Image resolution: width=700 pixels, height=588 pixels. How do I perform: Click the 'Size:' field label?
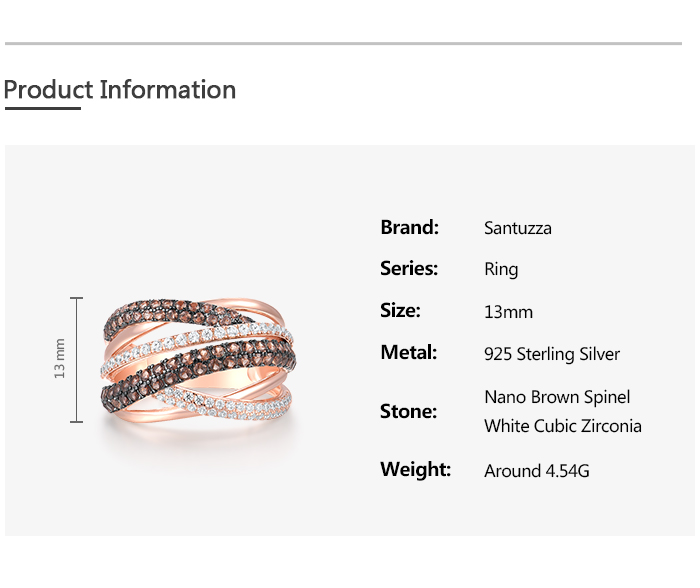400,310
